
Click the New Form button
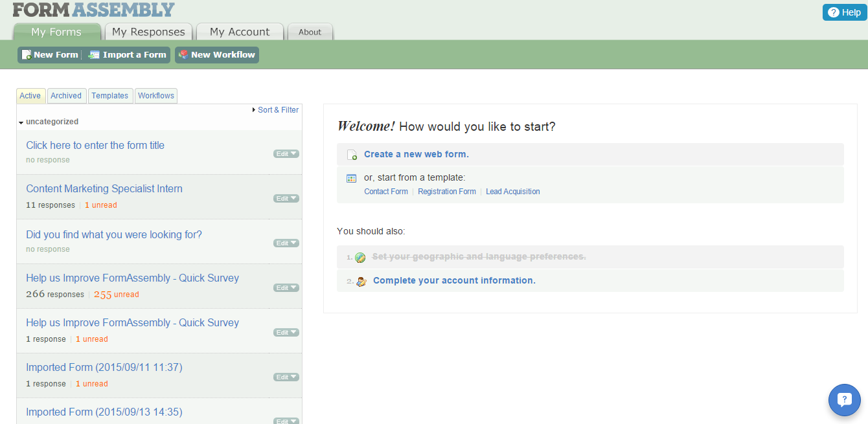(x=49, y=55)
